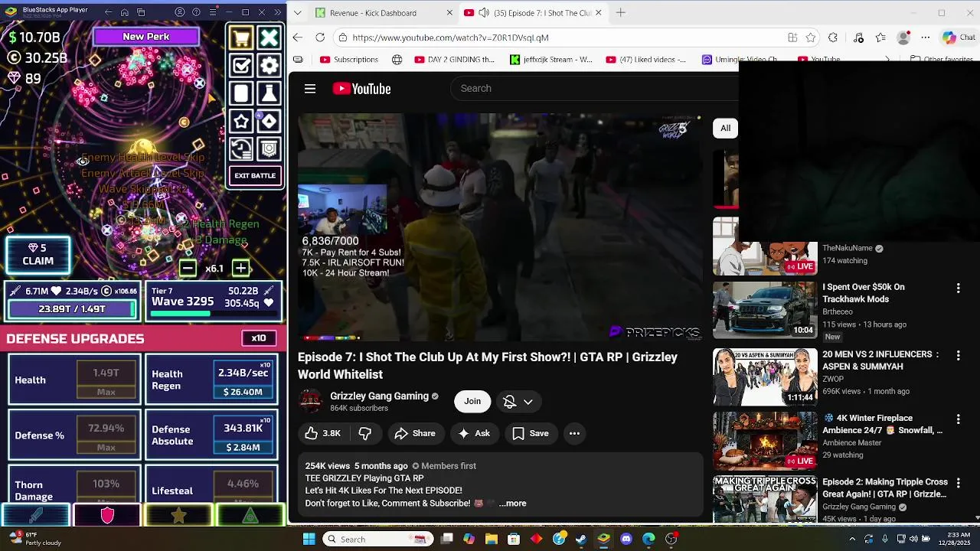
Task: Increase game speed with plus button
Action: [x=240, y=268]
